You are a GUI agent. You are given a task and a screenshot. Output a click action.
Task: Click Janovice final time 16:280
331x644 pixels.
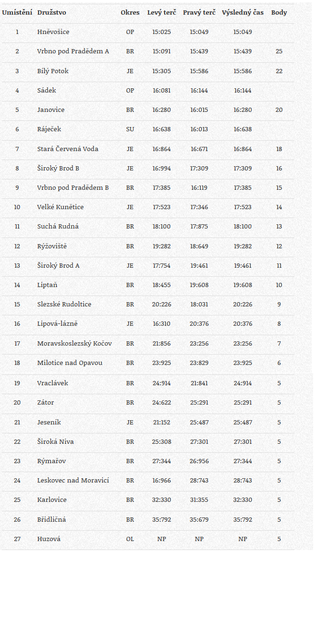243,110
